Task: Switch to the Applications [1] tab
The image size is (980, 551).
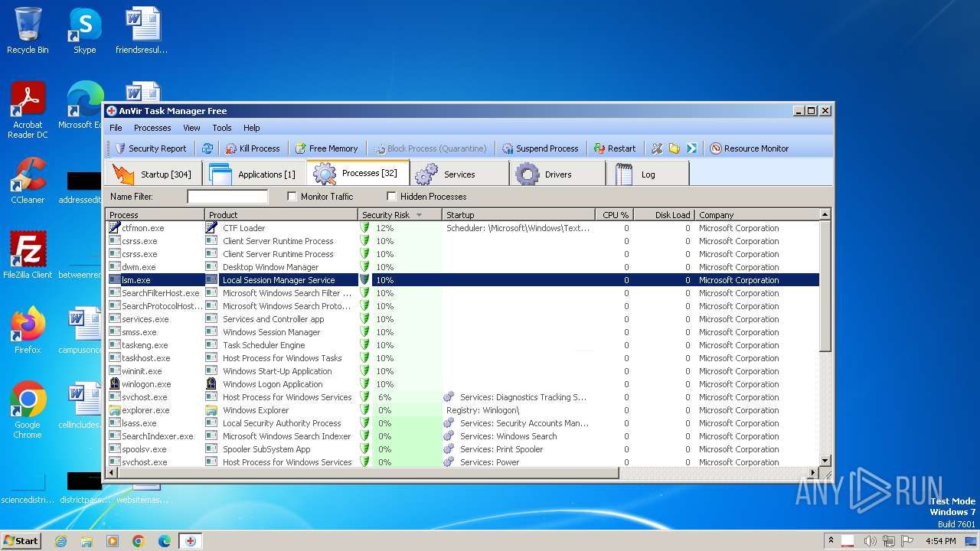Action: 255,174
